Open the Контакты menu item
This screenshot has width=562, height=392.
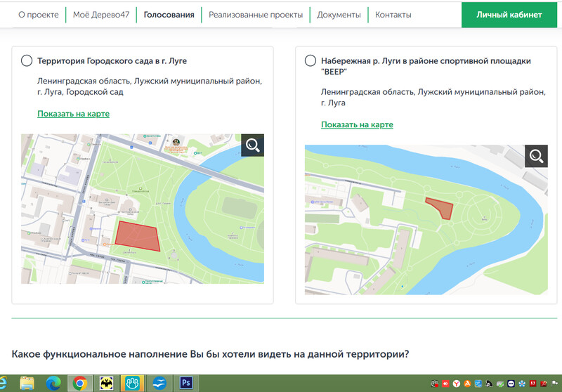click(393, 15)
